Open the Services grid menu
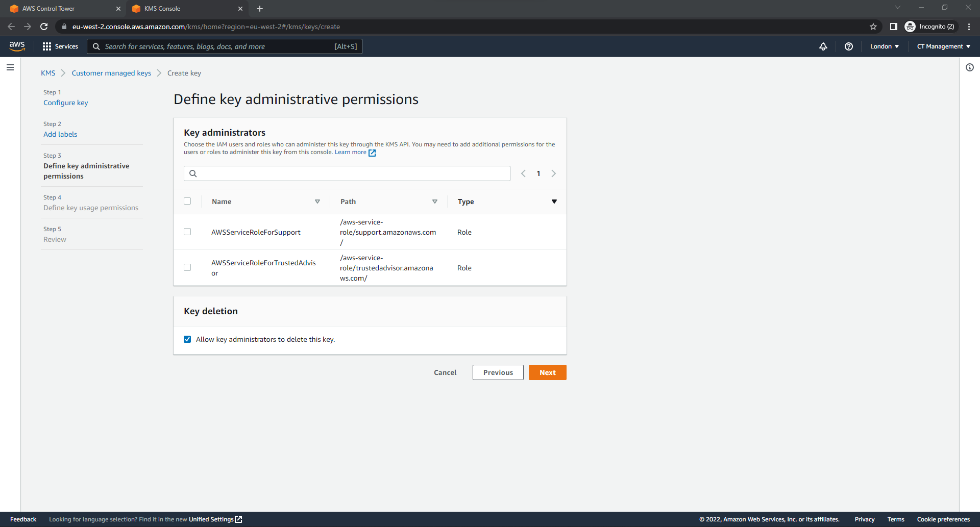The width and height of the screenshot is (980, 527). (60, 46)
